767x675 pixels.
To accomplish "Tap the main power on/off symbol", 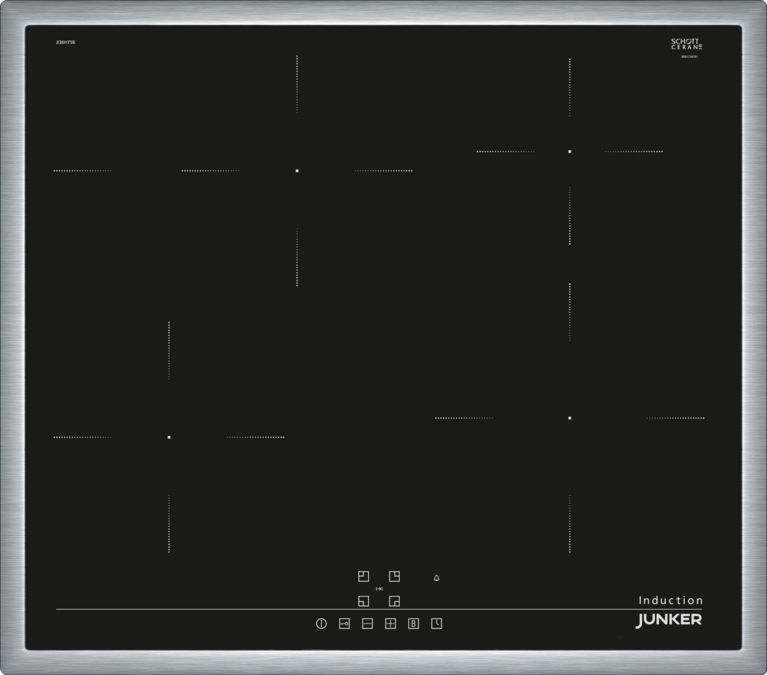I will (x=321, y=624).
